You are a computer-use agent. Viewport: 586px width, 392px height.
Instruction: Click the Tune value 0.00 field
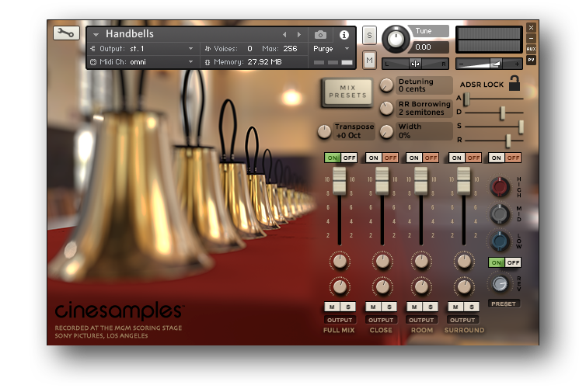(x=428, y=47)
